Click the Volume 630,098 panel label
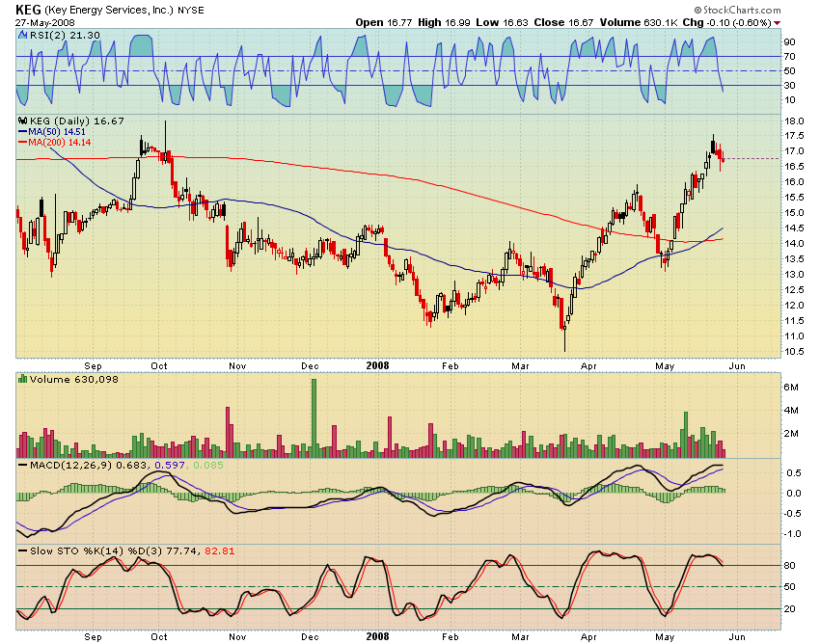The image size is (820, 644). click(x=73, y=379)
